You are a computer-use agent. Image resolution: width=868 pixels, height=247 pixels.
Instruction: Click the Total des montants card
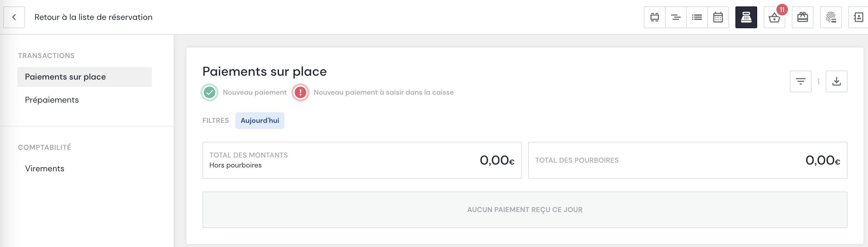tap(362, 160)
